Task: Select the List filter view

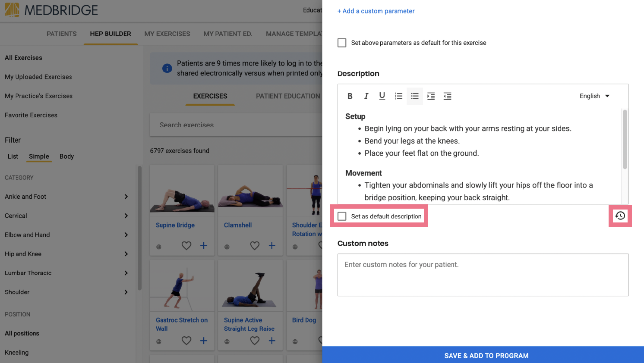Action: point(13,156)
